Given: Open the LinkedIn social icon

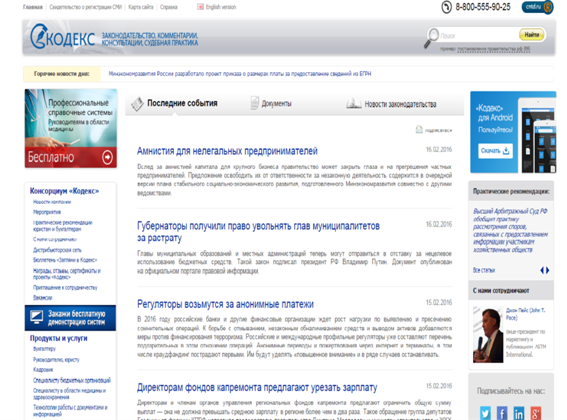Looking at the screenshot, I should pos(519,413).
